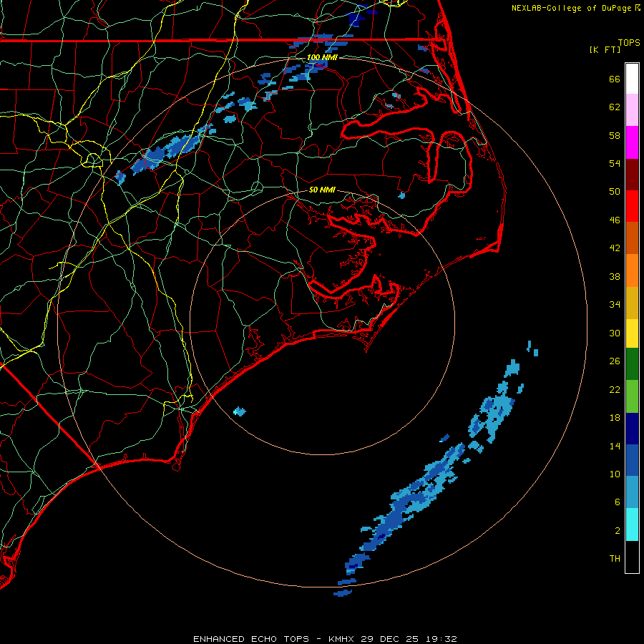Viewport: 644px width, 644px height.
Task: Select the orange 42 kft legend swatch
Action: 632,270
